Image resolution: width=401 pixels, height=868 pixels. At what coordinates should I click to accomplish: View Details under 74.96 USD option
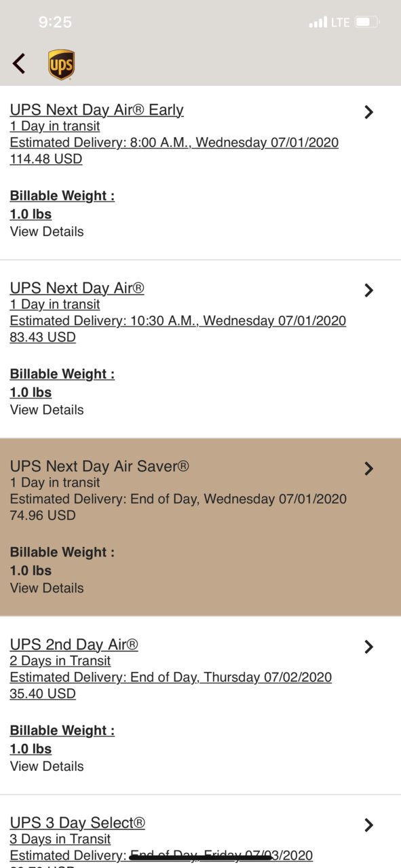click(x=47, y=588)
